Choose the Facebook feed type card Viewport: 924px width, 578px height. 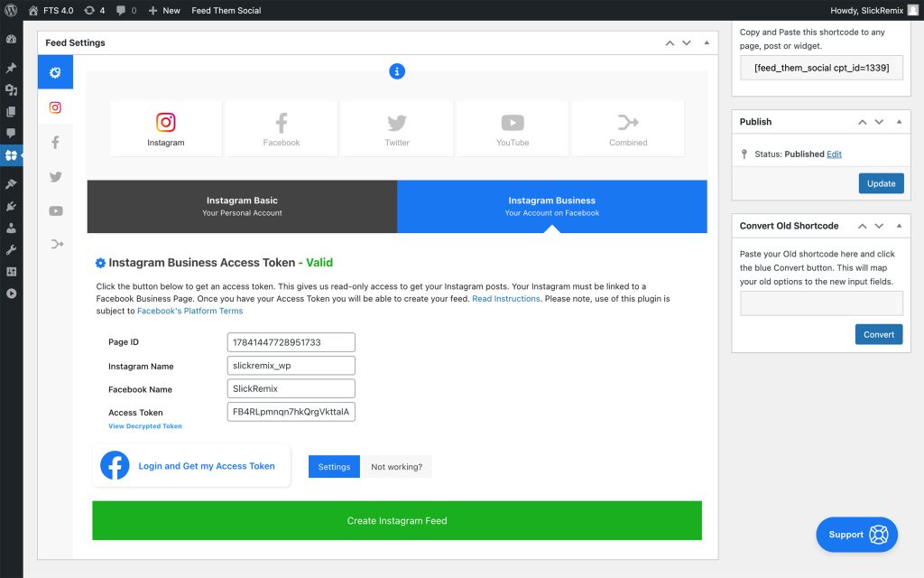point(282,128)
